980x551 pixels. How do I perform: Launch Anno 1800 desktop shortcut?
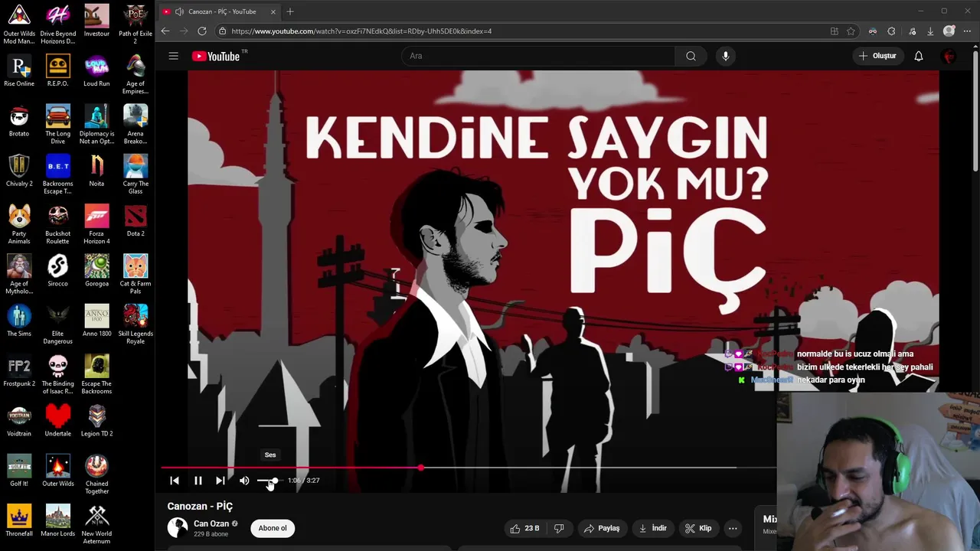click(x=96, y=321)
